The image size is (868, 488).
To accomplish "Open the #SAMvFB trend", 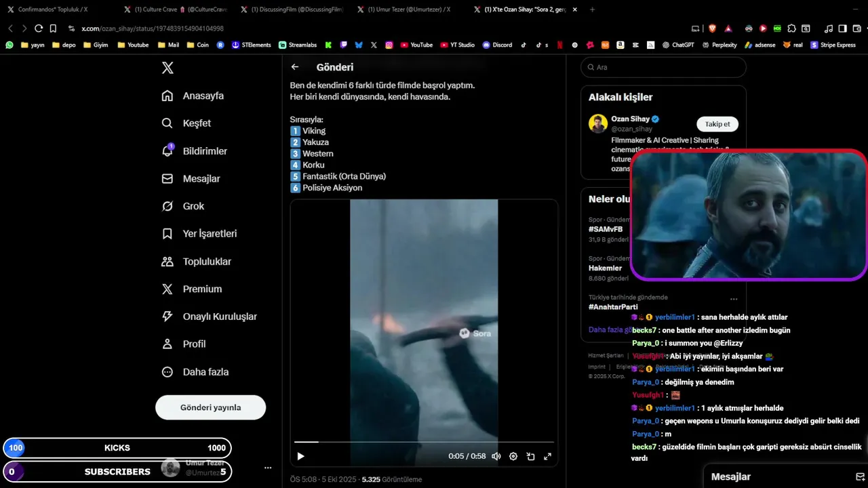I will [606, 229].
